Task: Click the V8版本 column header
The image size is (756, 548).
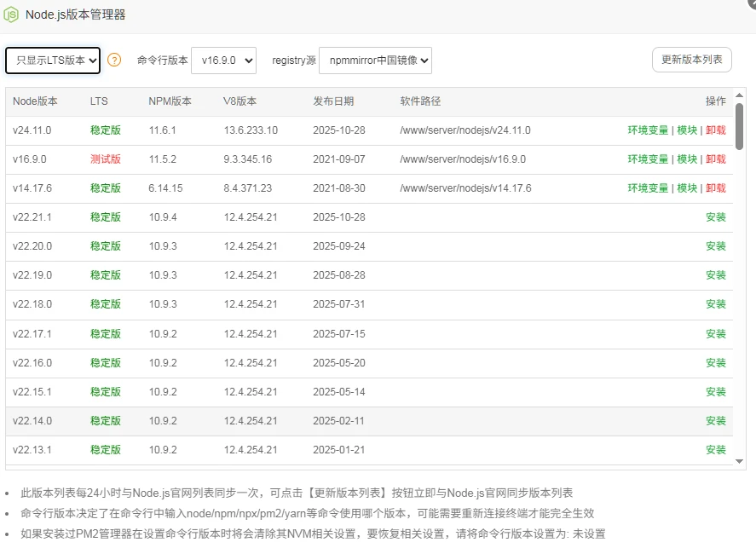Action: tap(239, 101)
